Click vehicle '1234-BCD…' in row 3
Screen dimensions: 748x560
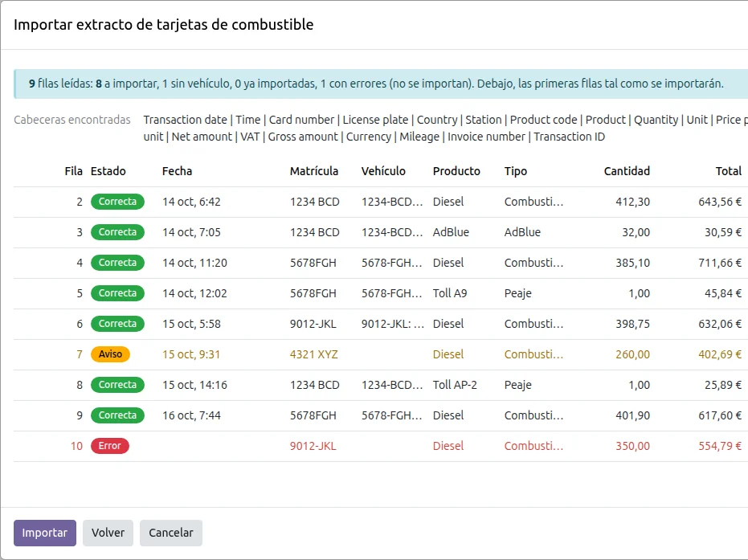point(392,232)
